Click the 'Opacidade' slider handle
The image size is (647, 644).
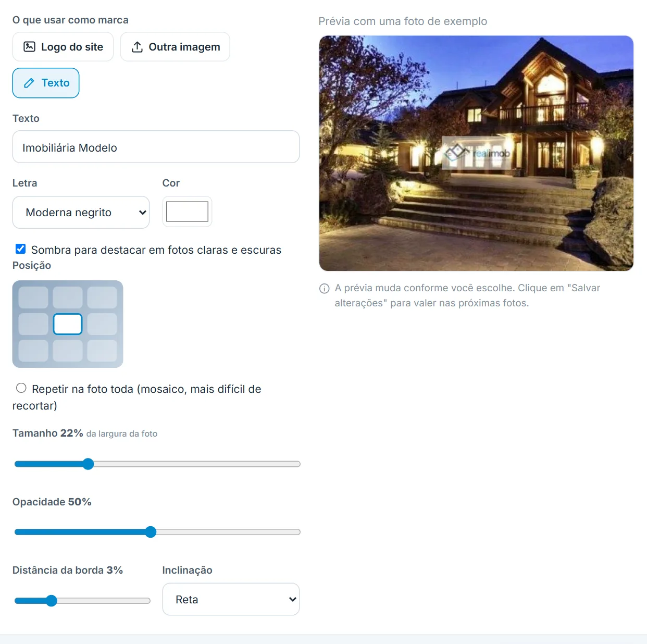point(151,532)
